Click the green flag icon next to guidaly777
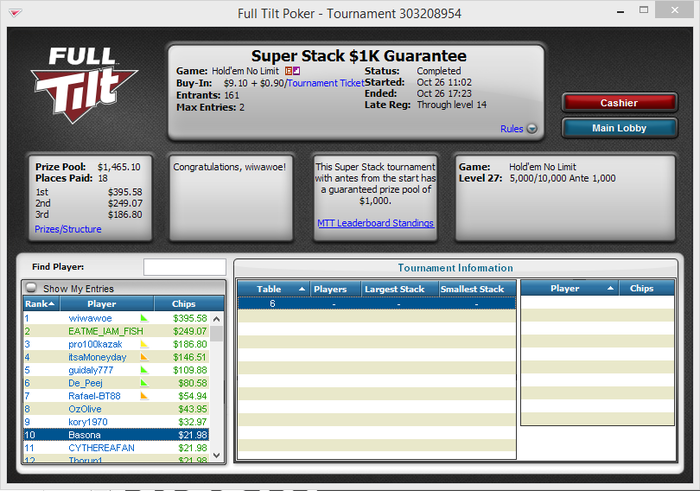The width and height of the screenshot is (700, 491). point(144,370)
